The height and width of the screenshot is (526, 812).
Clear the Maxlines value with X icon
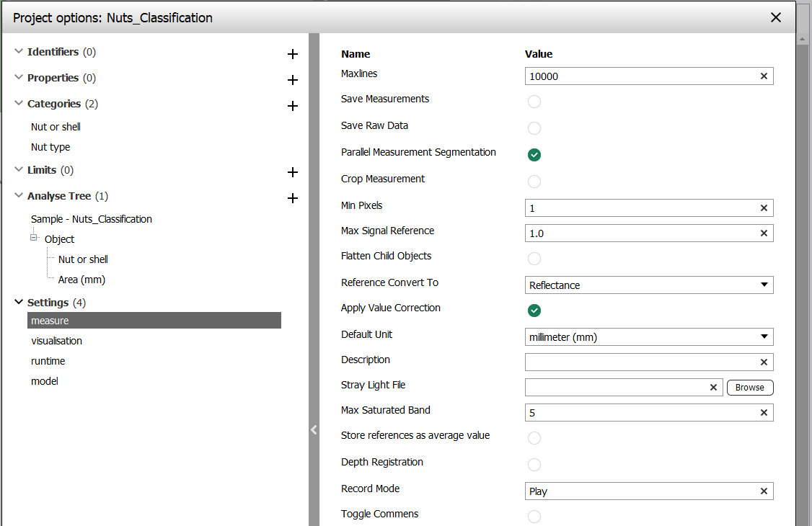tap(764, 76)
